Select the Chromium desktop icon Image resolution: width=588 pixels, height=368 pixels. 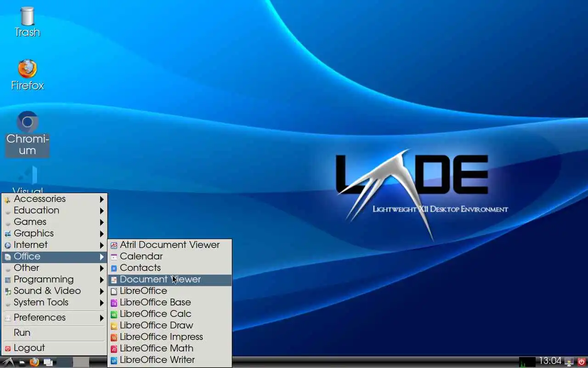27,134
